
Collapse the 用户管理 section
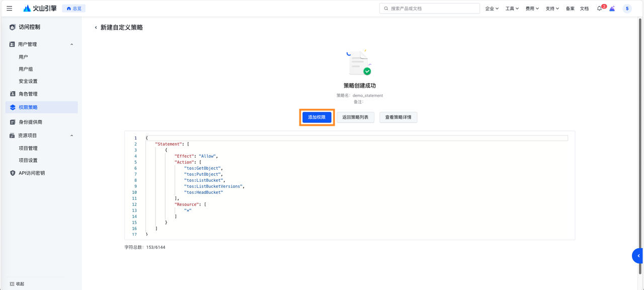71,44
